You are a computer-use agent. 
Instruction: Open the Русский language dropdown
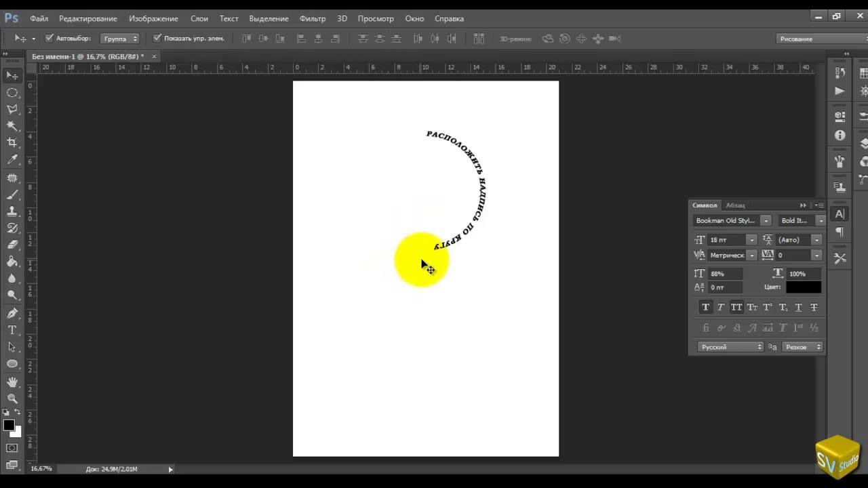click(x=731, y=347)
